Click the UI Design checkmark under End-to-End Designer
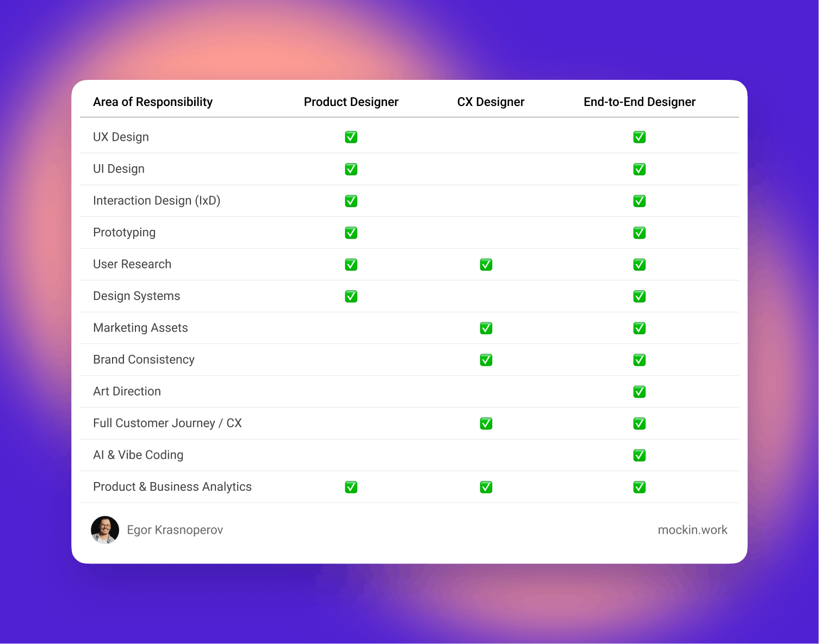This screenshot has width=819, height=644. coord(640,169)
